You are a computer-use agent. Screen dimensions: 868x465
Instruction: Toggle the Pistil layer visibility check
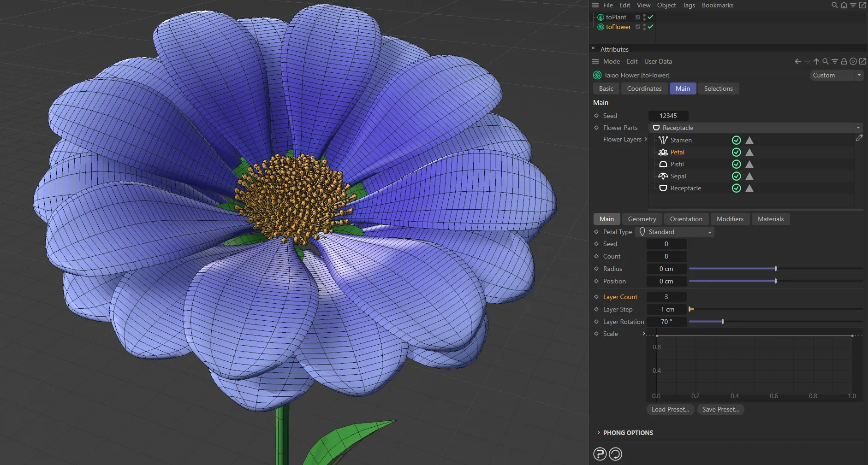coord(736,164)
